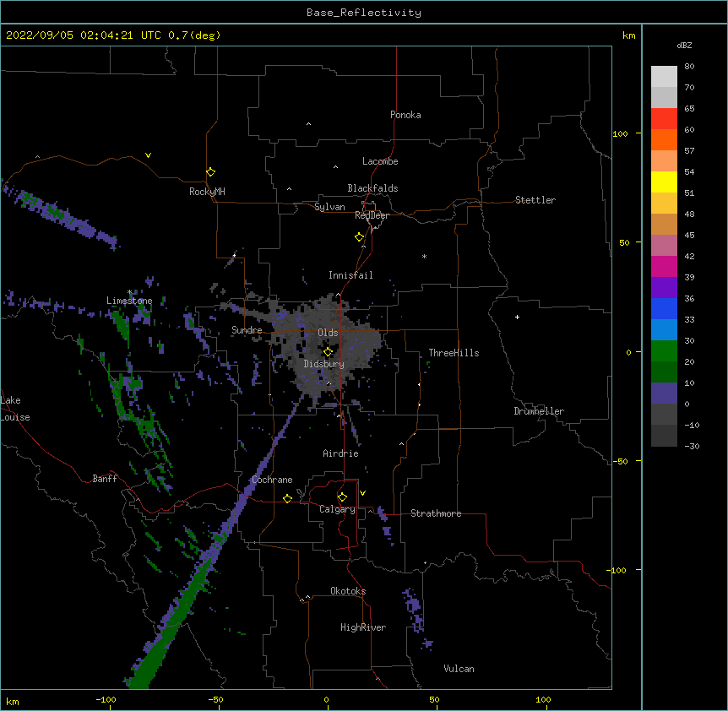Select the purple 10 dBZ legend color

tap(664, 393)
